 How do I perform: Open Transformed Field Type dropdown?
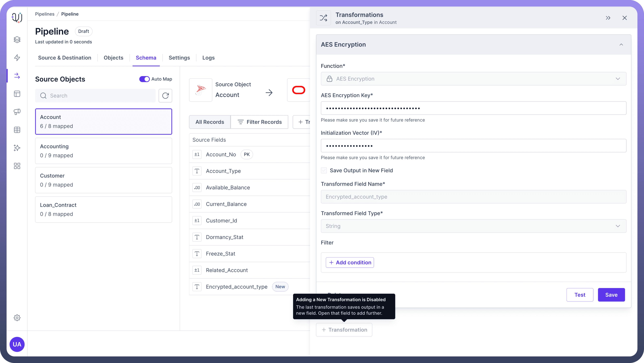[473, 226]
